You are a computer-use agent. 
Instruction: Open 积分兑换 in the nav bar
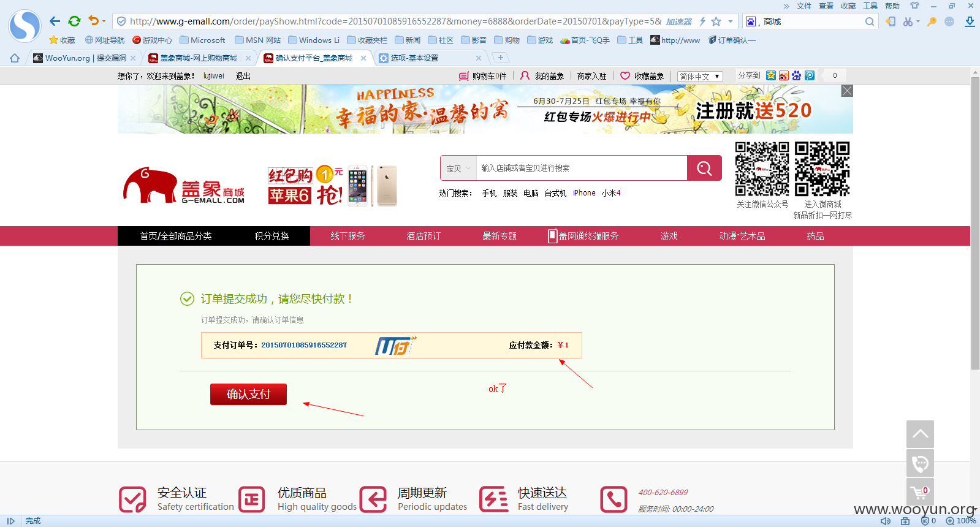272,236
